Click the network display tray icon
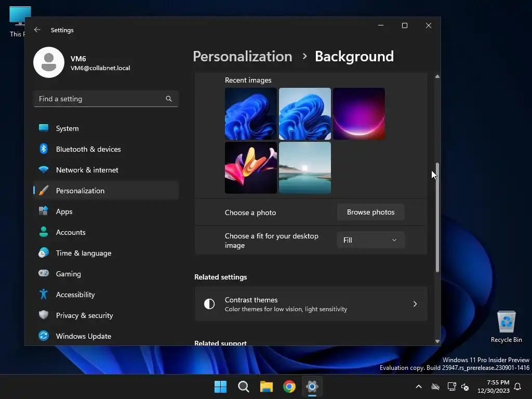The image size is (532, 399). coord(451,387)
